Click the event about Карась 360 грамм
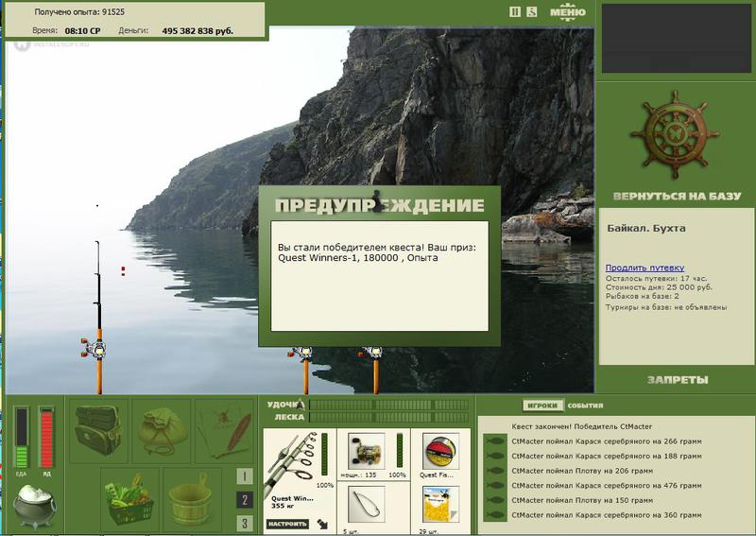This screenshot has width=756, height=536. [607, 515]
